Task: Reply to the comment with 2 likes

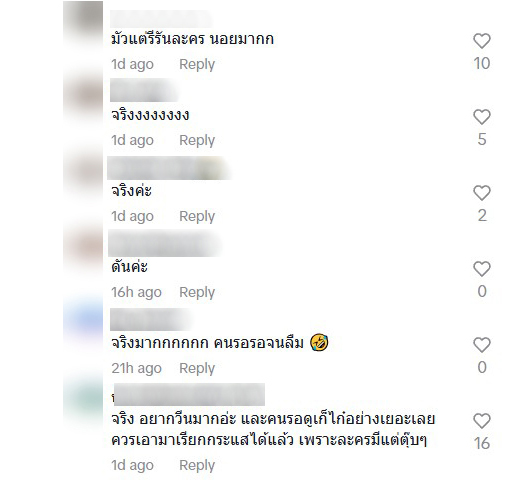Action: (x=197, y=216)
